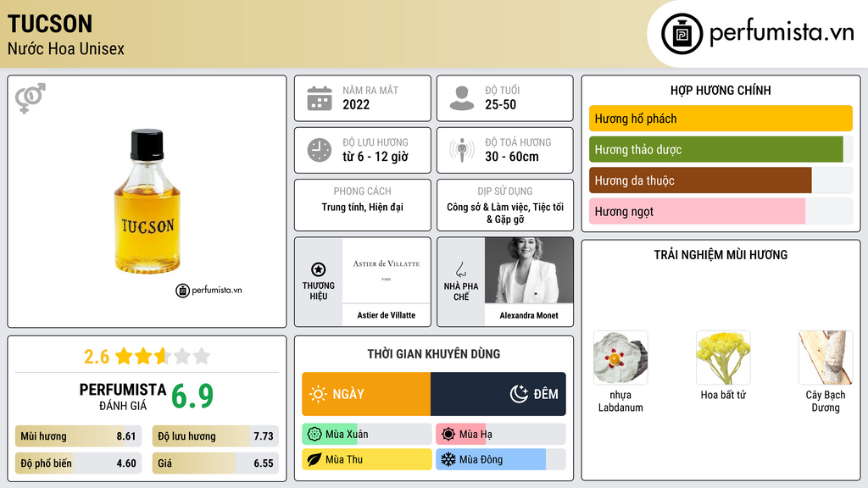This screenshot has height=488, width=868.
Task: Click the sillage value 30 - 60cm
Action: (x=512, y=157)
